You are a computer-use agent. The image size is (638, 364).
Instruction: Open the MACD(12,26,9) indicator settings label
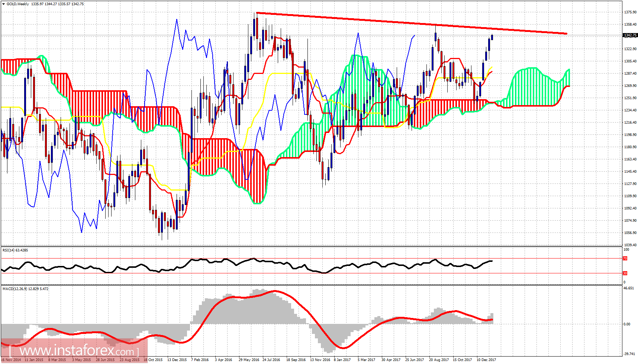pos(17,288)
